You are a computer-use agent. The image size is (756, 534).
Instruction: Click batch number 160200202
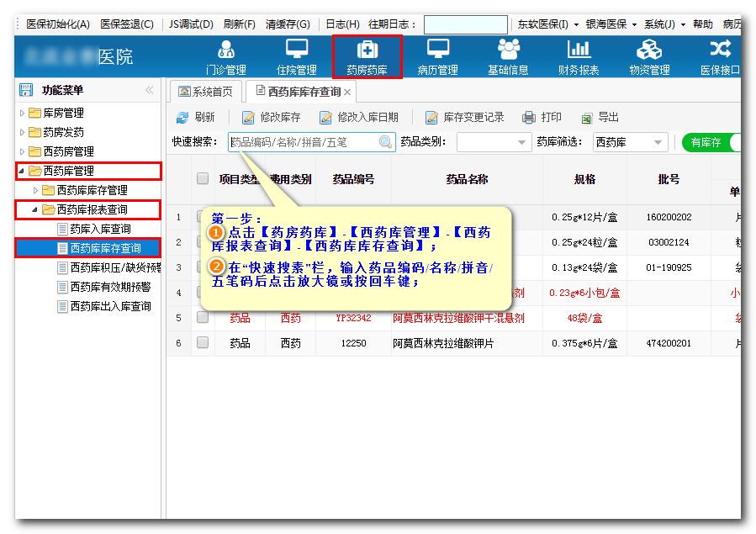[669, 217]
